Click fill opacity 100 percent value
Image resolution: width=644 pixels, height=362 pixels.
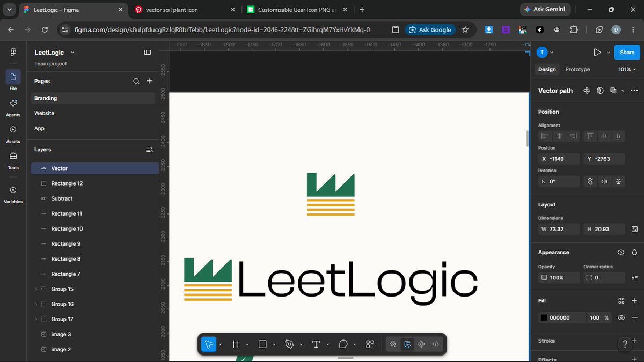click(x=595, y=317)
